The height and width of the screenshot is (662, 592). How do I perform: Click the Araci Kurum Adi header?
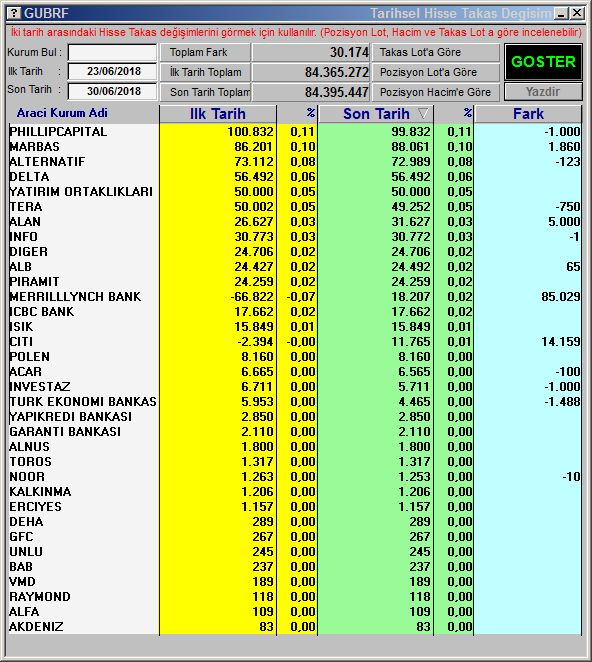tap(62, 113)
